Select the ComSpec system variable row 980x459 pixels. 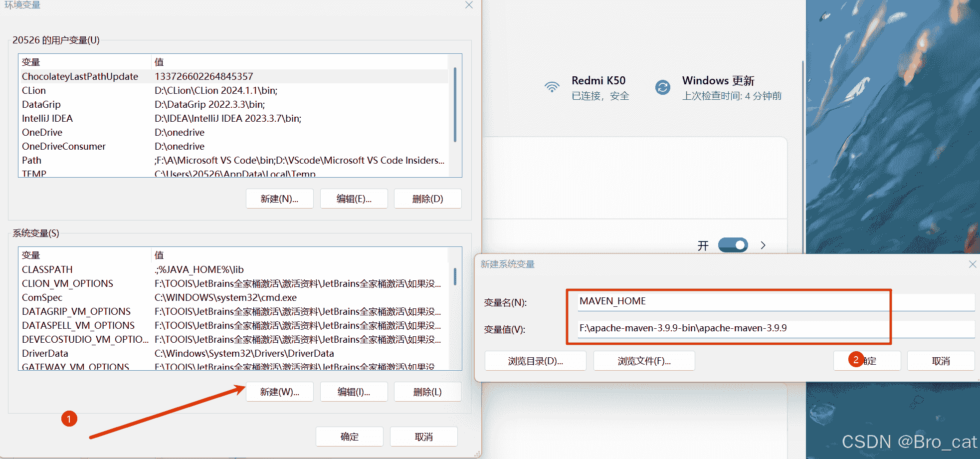(233, 297)
